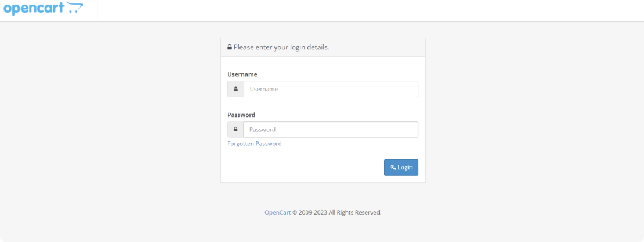The width and height of the screenshot is (644, 242).
Task: Submit the form with Login button
Action: coord(401,167)
